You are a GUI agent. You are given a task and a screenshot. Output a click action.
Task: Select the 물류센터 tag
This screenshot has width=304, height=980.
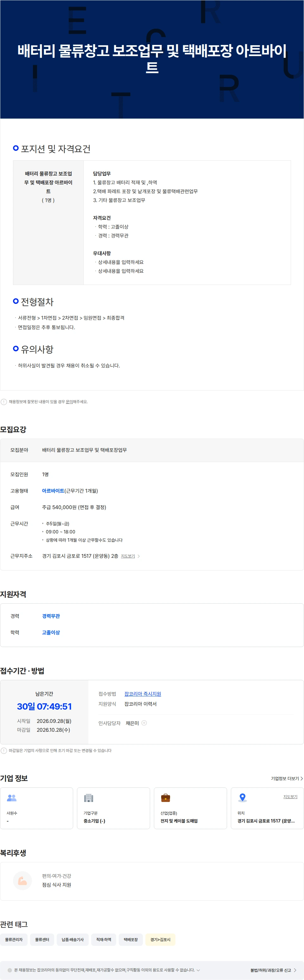click(x=42, y=939)
